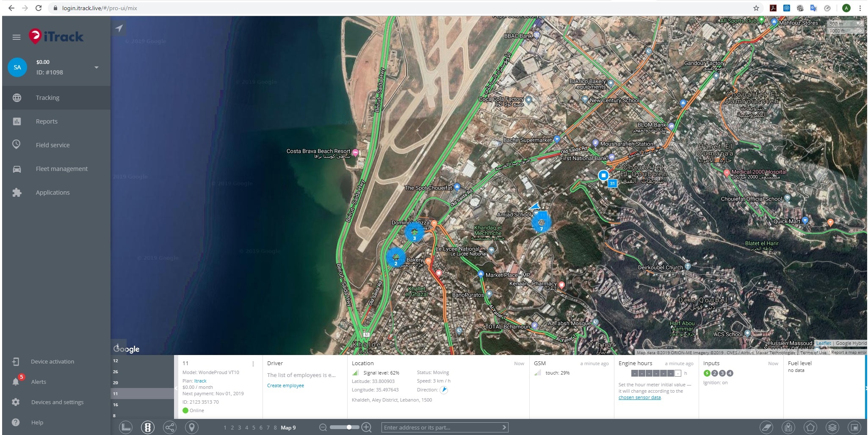Open the chosen sensor data link
This screenshot has height=435, width=868.
pos(639,397)
